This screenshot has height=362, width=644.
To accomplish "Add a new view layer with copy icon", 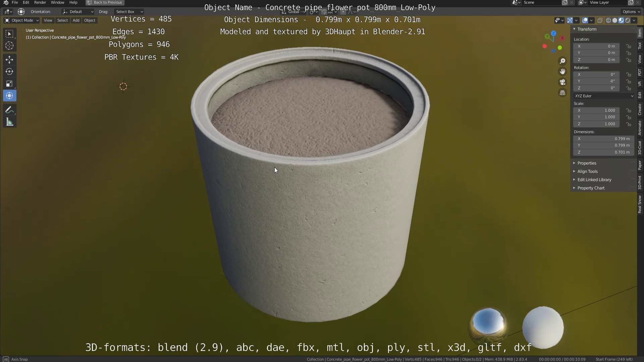I will [x=631, y=2].
